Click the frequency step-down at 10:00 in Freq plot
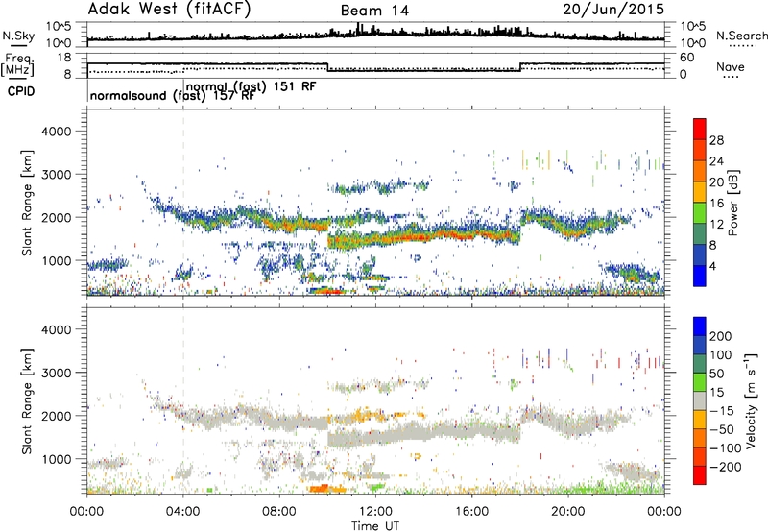 (x=327, y=67)
